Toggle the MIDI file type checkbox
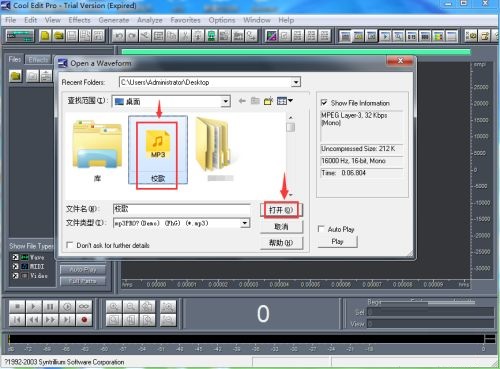The height and width of the screenshot is (369, 500). coord(15,266)
